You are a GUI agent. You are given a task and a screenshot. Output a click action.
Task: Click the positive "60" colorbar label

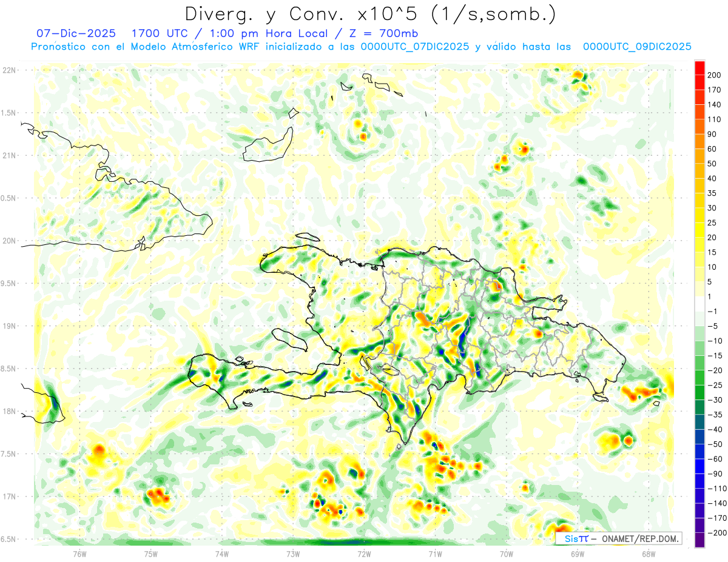point(712,149)
